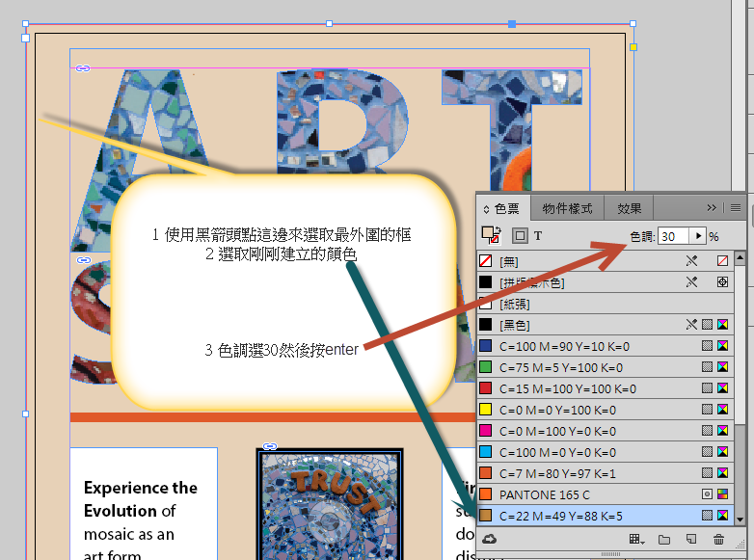Switch to the 物件樣式 tab
This screenshot has width=754, height=560.
(567, 208)
